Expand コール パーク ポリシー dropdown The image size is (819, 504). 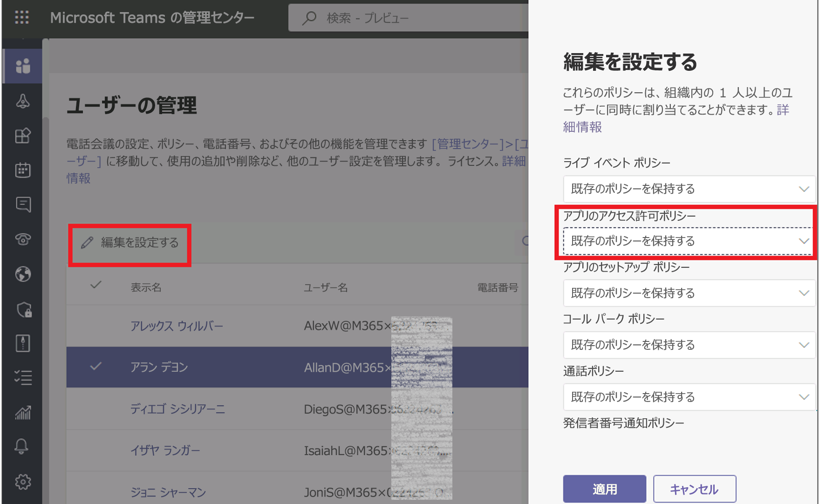[689, 345]
